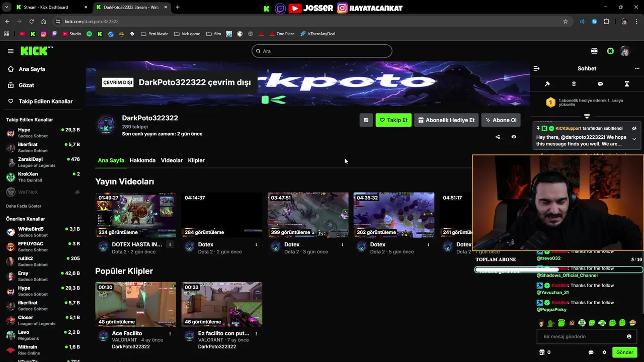Viewport: 644px width, 362px height.
Task: Collapse the Sohbet chat panel
Action: [x=536, y=68]
